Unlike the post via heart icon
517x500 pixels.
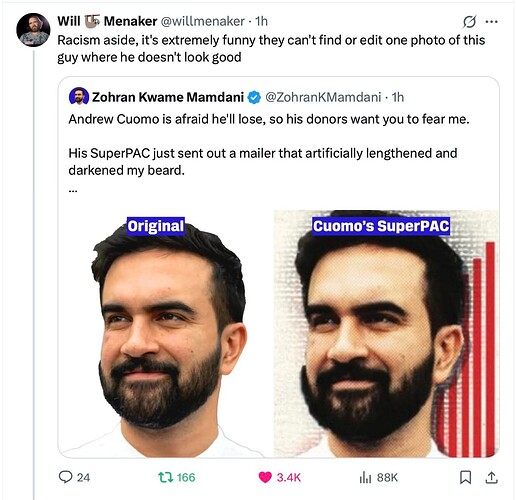coord(265,477)
